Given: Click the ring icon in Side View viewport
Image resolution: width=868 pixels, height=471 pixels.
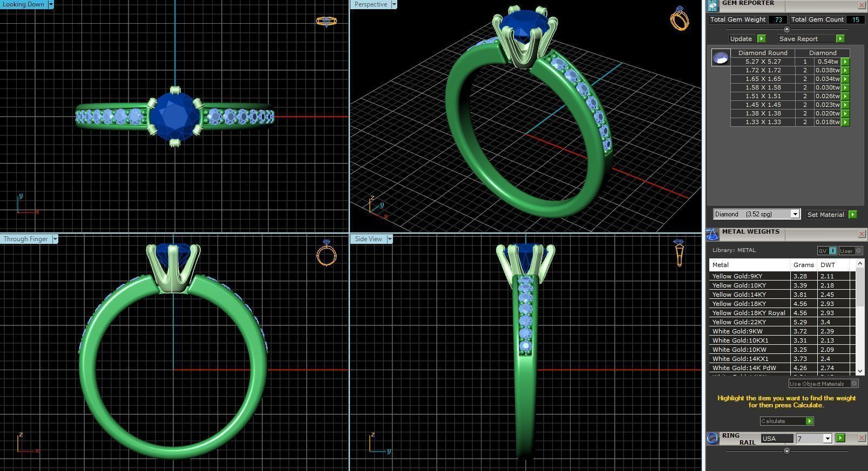Looking at the screenshot, I should click(x=679, y=254).
